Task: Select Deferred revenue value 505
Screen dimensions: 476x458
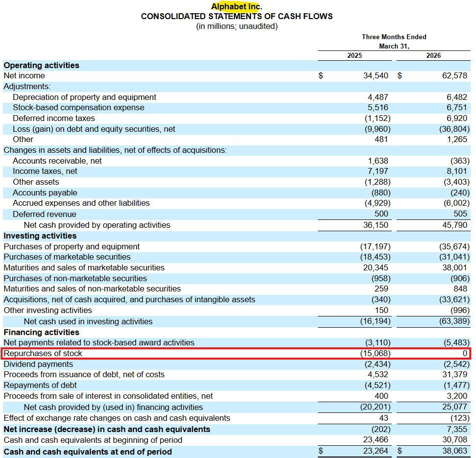Action: 460,214
